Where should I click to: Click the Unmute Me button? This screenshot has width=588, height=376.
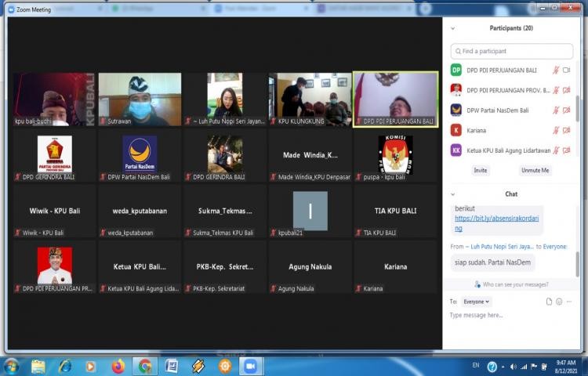(535, 170)
